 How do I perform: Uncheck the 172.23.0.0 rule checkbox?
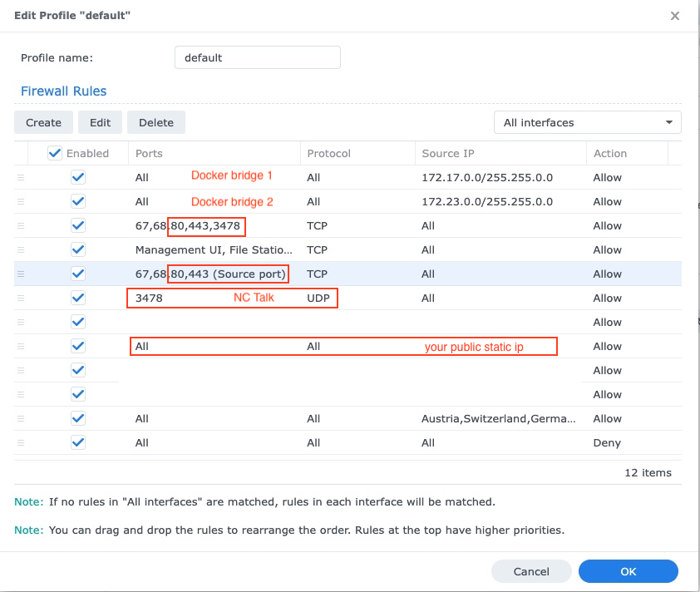(78, 201)
